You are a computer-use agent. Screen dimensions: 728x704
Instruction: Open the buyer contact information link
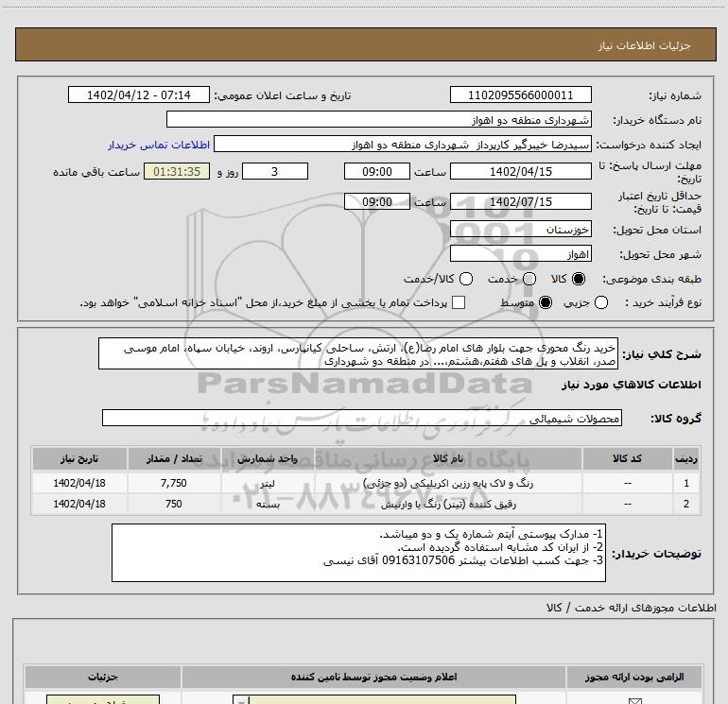pyautogui.click(x=159, y=145)
